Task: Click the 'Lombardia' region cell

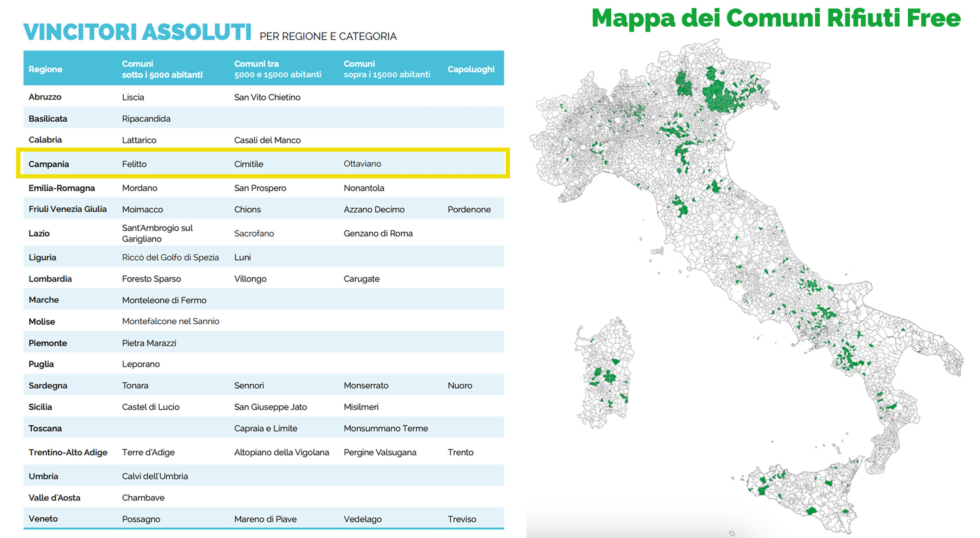Action: click(x=50, y=279)
